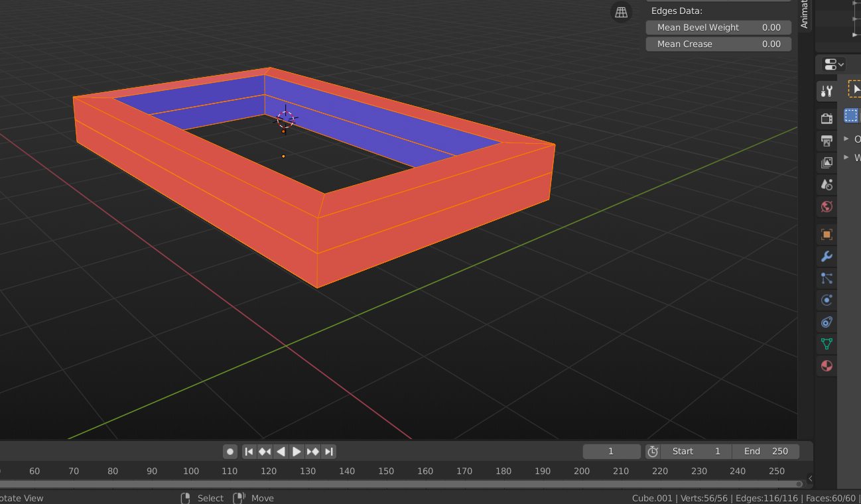Open the Particles properties tab
This screenshot has width=861, height=504.
coord(827,279)
